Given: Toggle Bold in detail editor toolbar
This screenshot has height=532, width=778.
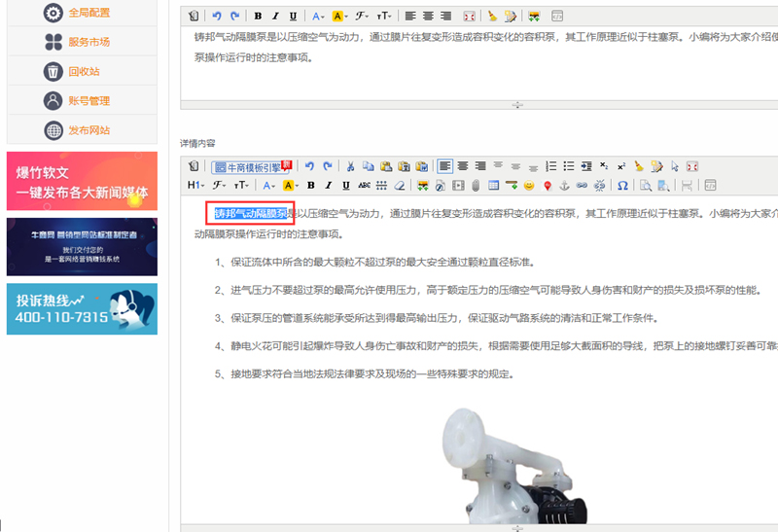Looking at the screenshot, I should pyautogui.click(x=311, y=185).
